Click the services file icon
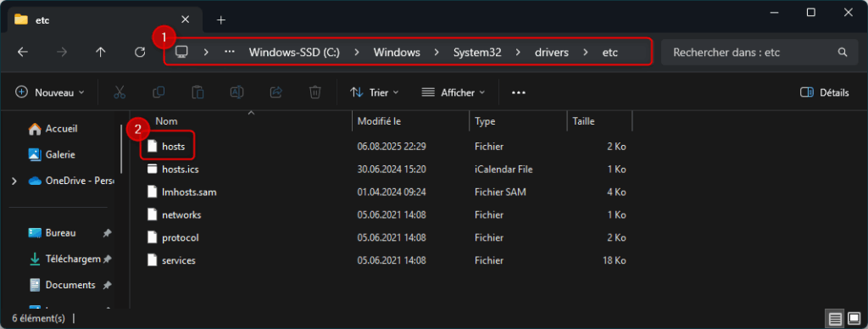The width and height of the screenshot is (868, 329). pos(152,260)
